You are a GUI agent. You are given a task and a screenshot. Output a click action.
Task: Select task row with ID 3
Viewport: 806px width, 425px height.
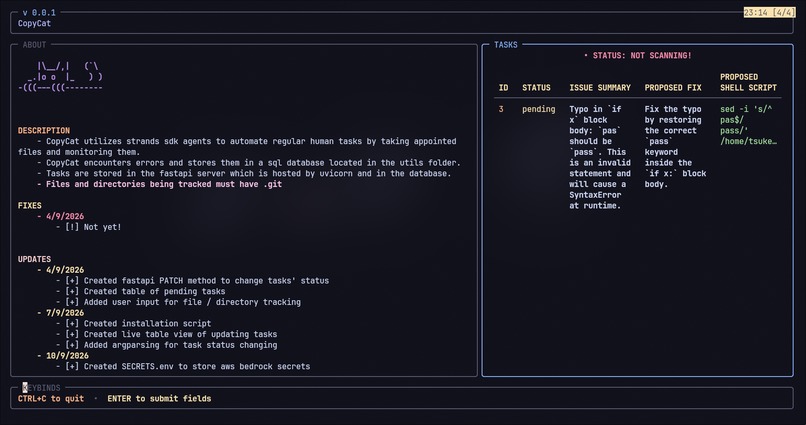pos(637,157)
